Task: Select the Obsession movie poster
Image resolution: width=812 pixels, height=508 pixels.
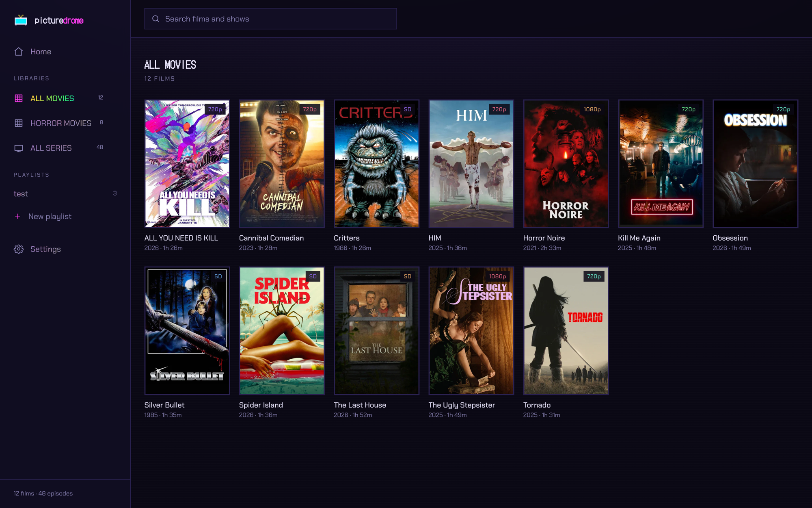Action: 755,164
